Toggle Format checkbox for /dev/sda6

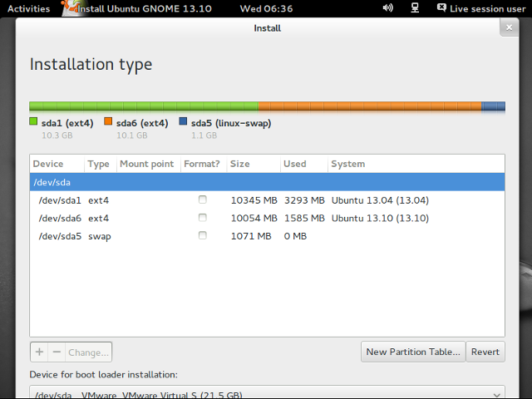(203, 218)
